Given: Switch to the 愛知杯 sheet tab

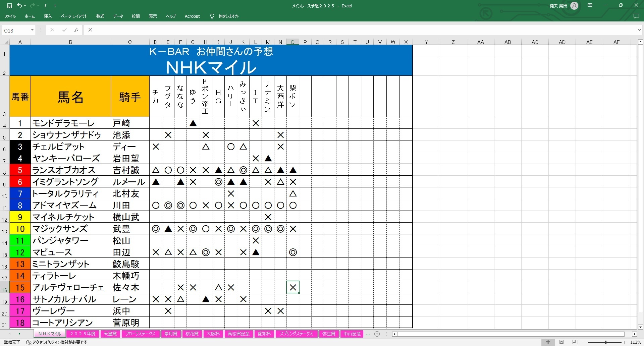Looking at the screenshot, I should point(264,334).
